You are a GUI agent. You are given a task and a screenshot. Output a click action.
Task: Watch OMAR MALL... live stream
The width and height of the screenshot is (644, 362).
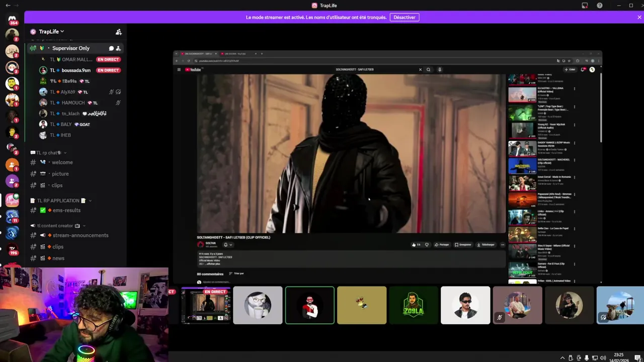pos(108,59)
